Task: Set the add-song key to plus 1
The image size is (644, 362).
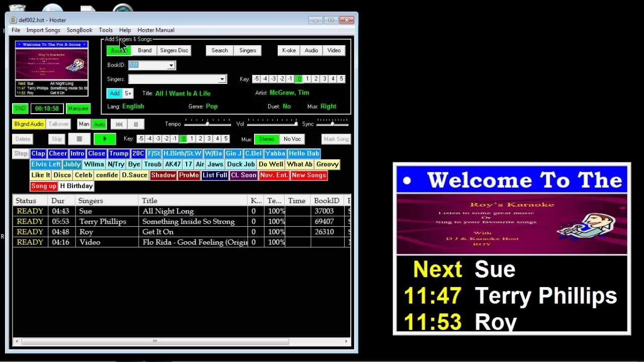Action: point(307,79)
